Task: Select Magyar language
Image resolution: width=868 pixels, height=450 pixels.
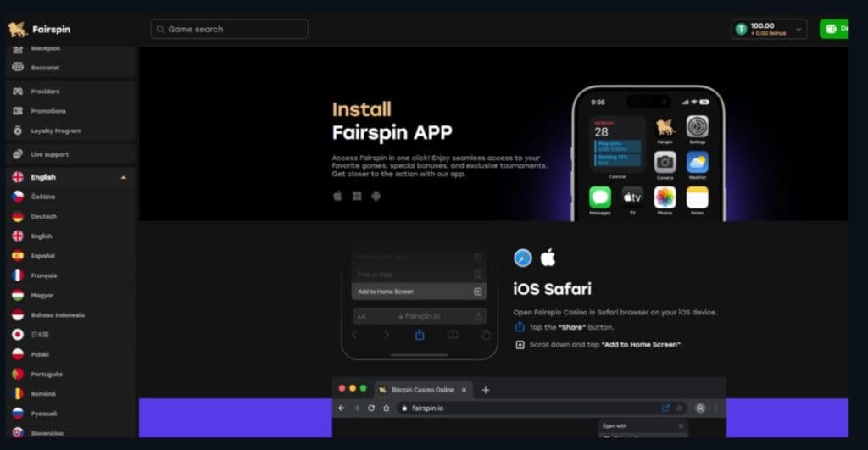Action: pyautogui.click(x=71, y=296)
